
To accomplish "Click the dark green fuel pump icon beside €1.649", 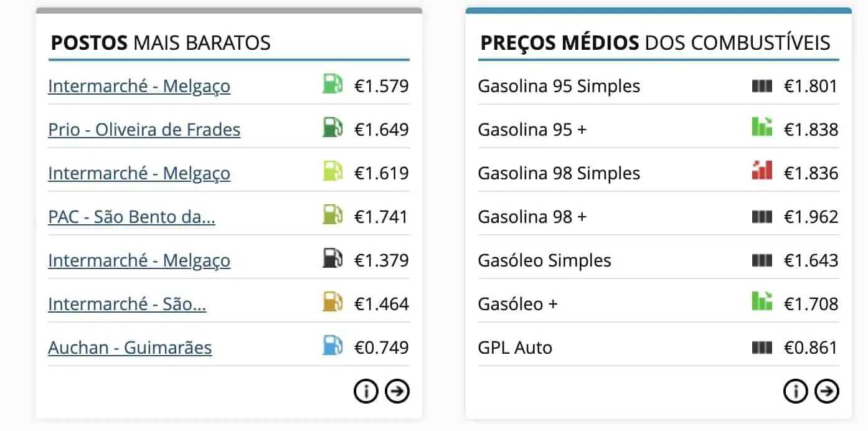I will pos(333,128).
